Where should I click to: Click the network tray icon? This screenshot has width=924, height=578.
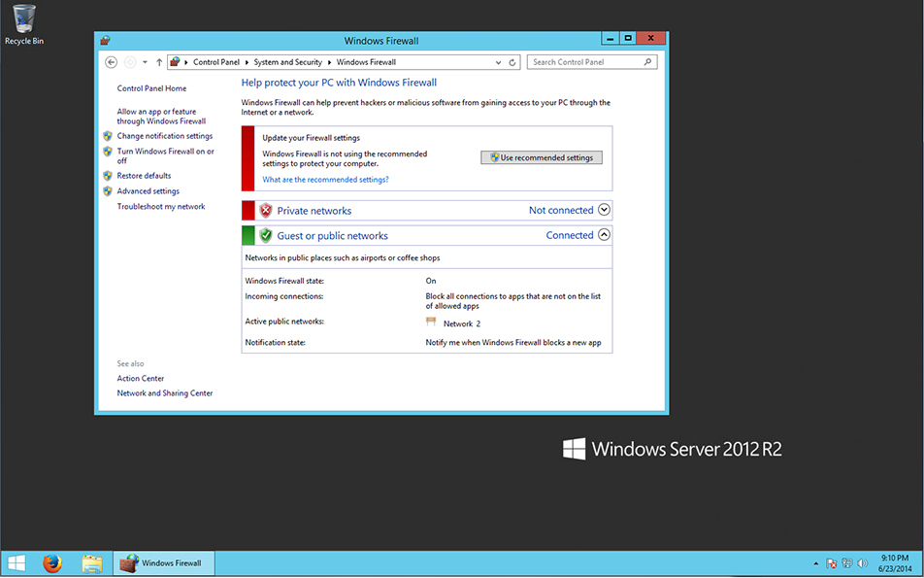(x=847, y=563)
